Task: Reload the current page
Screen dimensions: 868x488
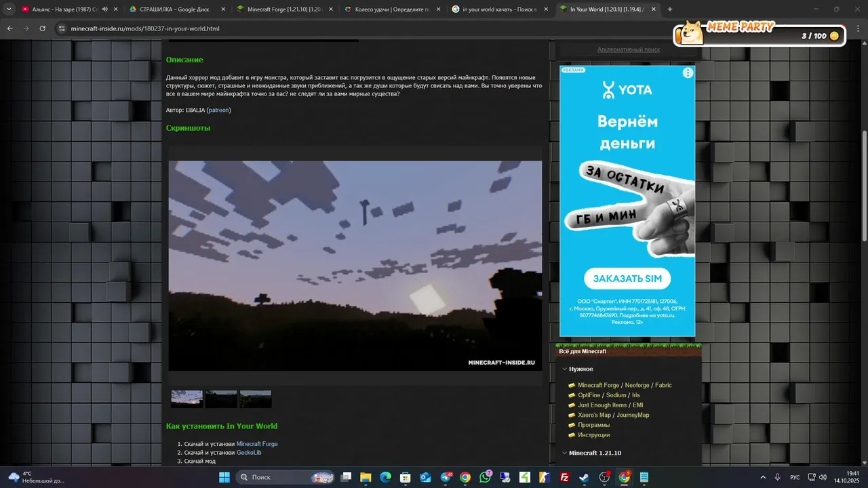Action: [x=42, y=28]
